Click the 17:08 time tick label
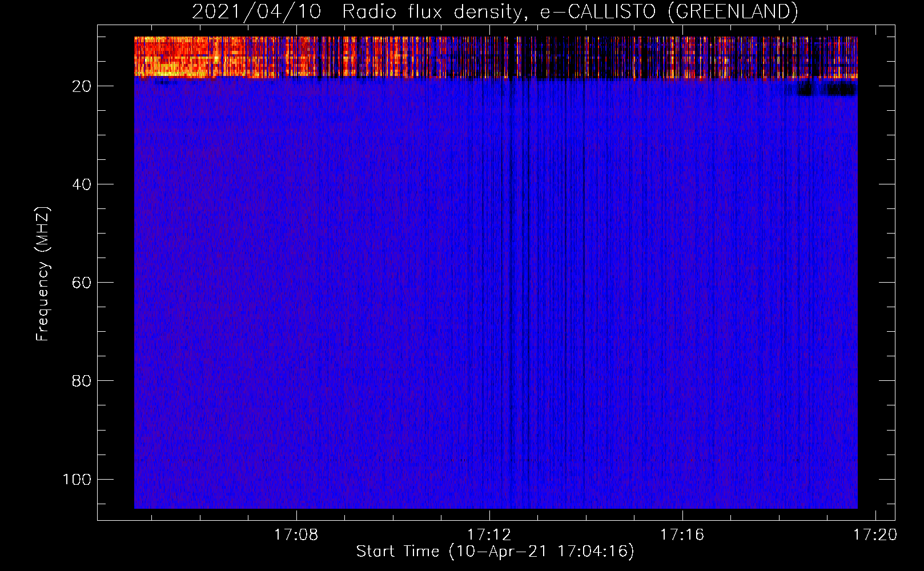 296,535
